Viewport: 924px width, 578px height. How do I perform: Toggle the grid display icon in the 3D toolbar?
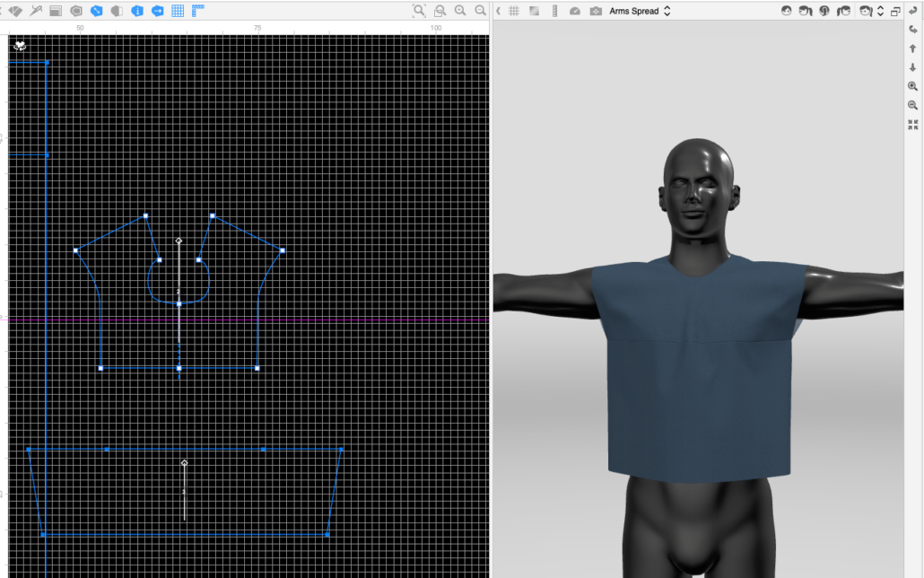coord(513,11)
